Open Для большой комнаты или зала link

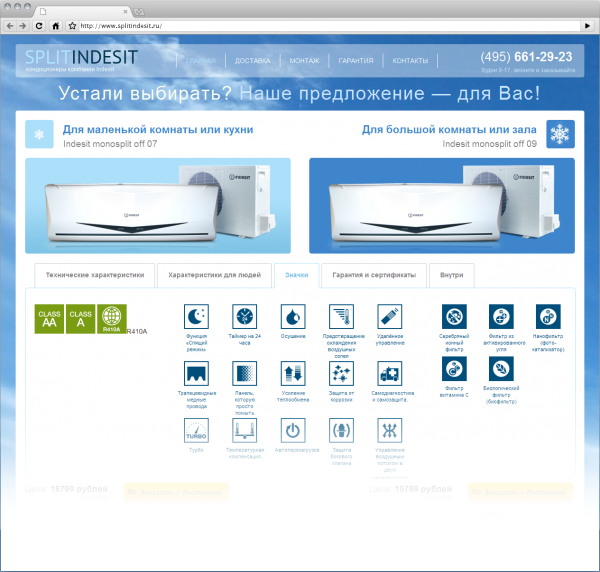pos(449,129)
